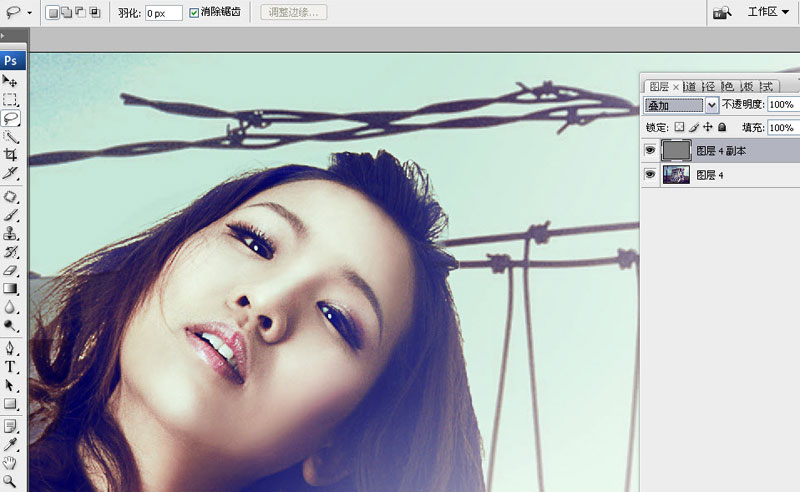This screenshot has width=800, height=492.
Task: Hide the 图层 4 layer
Action: pyautogui.click(x=650, y=175)
